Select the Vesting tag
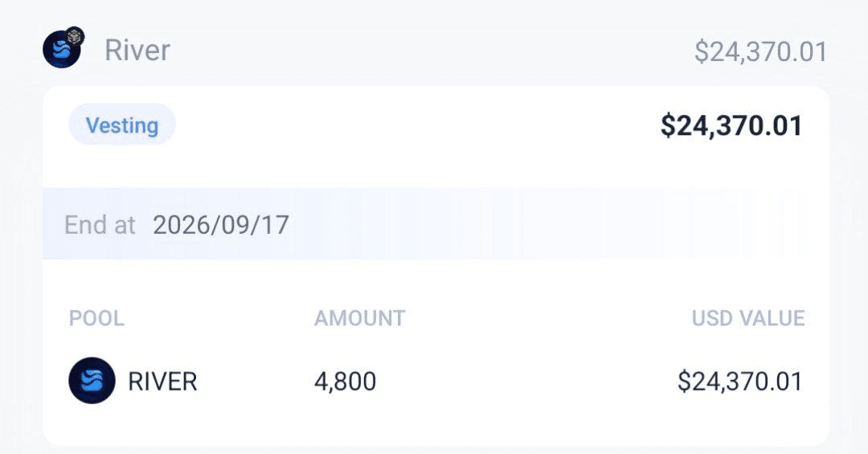The width and height of the screenshot is (868, 454). (x=122, y=125)
